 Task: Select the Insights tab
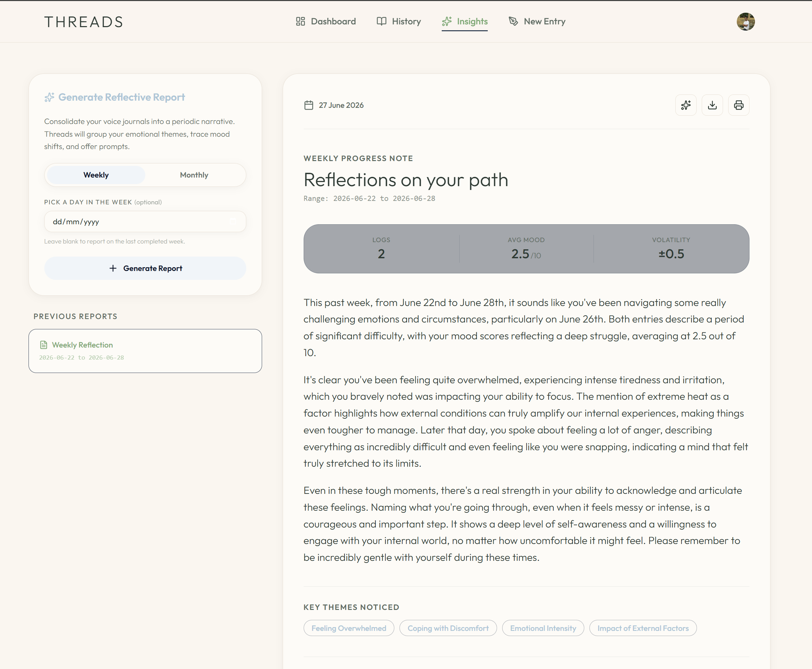click(x=464, y=22)
